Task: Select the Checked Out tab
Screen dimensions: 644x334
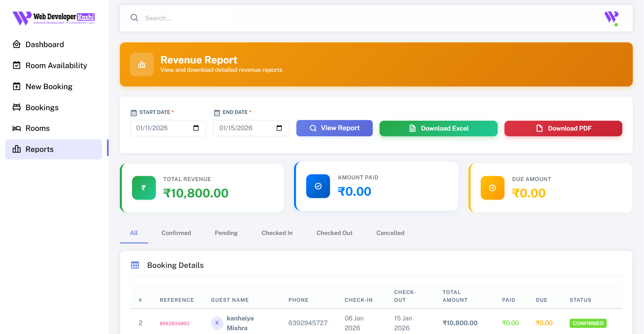Action: point(334,233)
